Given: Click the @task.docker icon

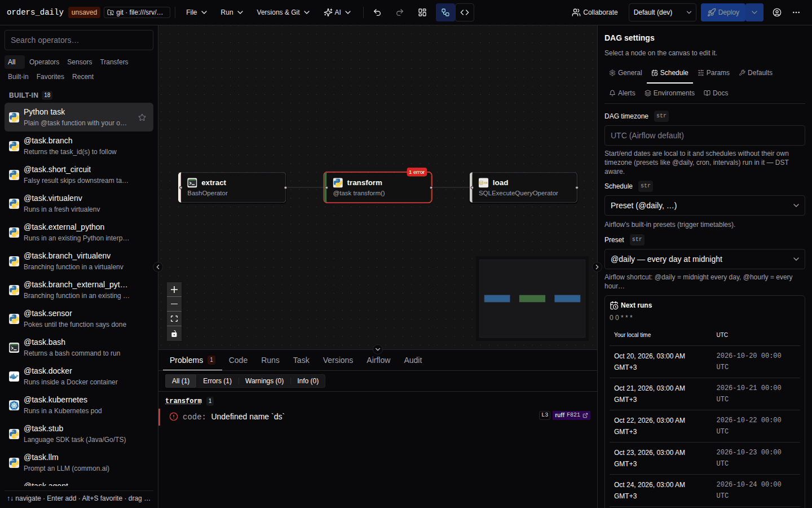Looking at the screenshot, I should click(x=14, y=376).
